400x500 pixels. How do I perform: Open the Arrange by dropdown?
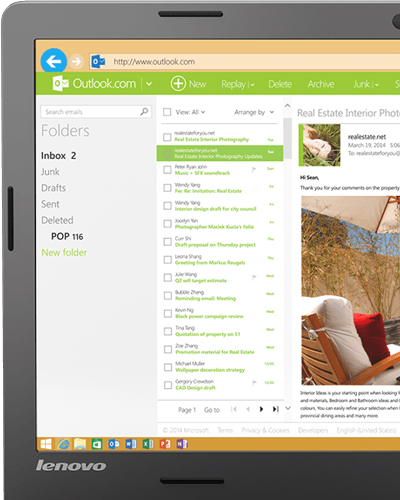coord(254,112)
